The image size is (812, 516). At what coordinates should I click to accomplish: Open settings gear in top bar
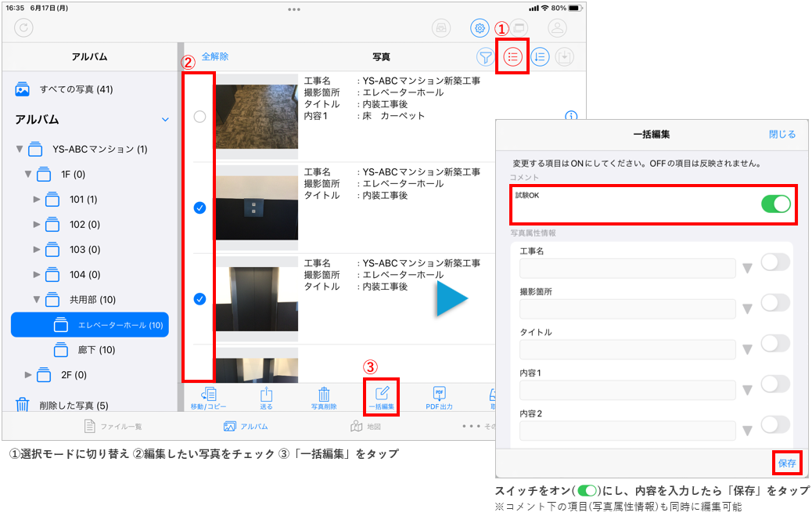480,27
